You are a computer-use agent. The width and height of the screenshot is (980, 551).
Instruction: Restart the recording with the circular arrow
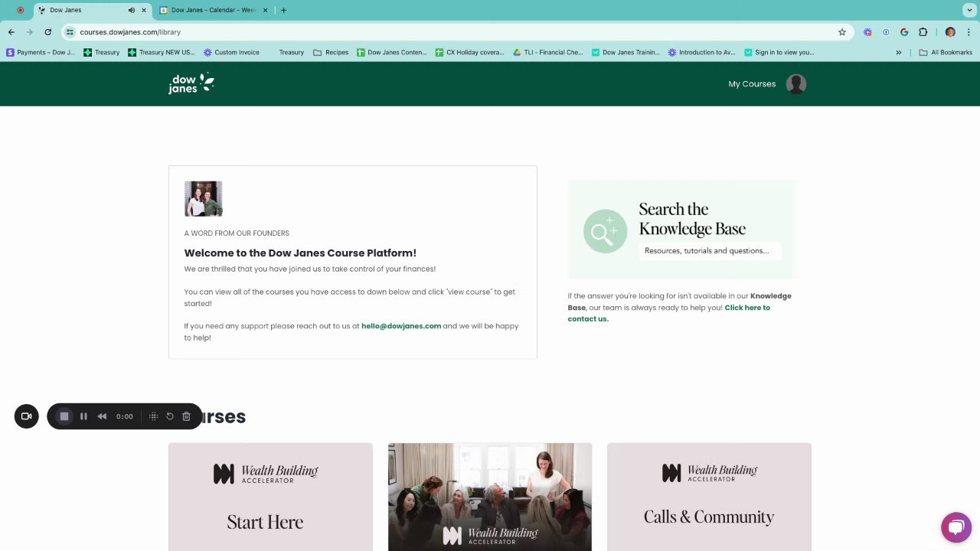(x=170, y=416)
